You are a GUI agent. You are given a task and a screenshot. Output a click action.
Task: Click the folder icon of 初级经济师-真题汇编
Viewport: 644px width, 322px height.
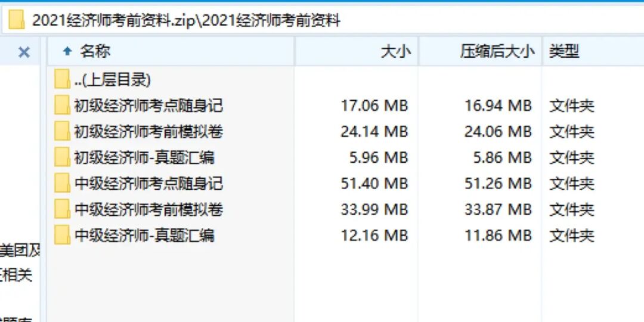62,157
